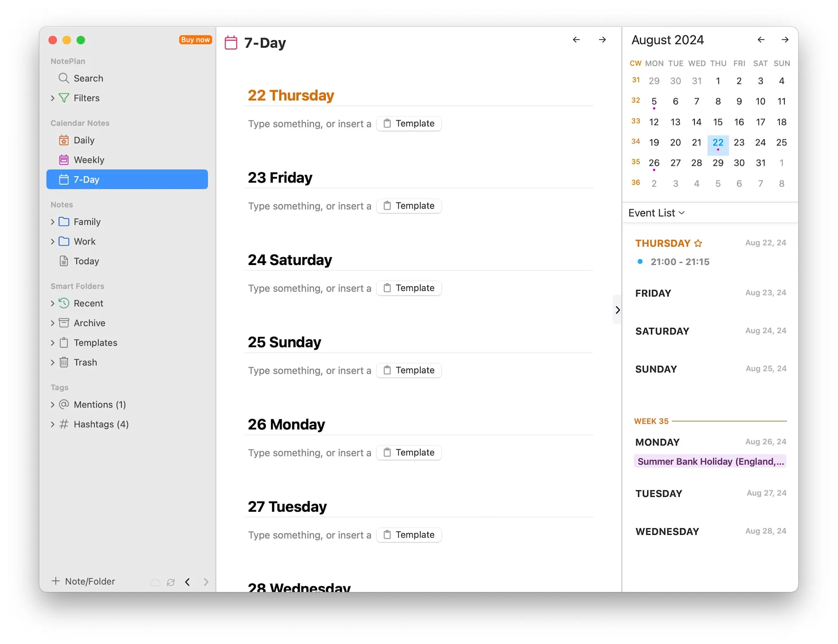Select August 15 in the mini calendar

(x=718, y=122)
